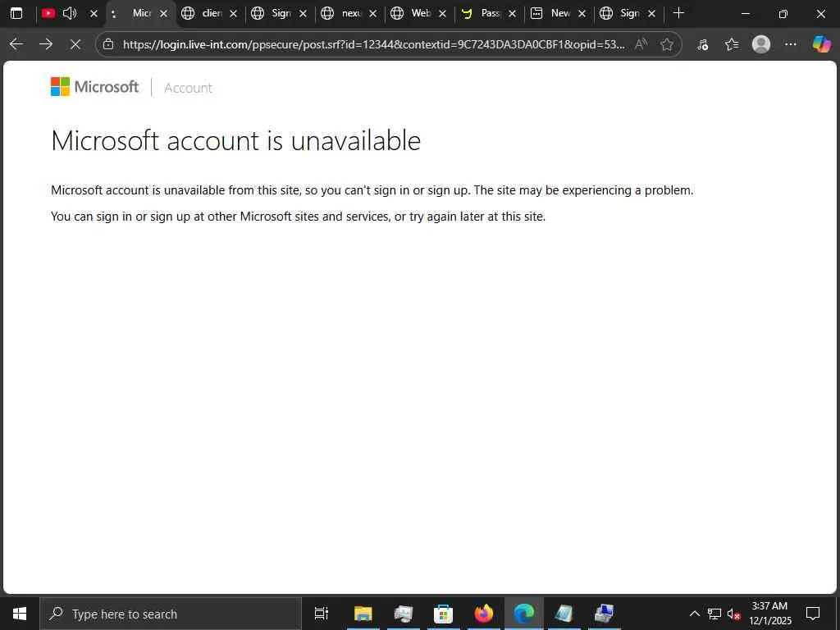The width and height of the screenshot is (840, 630).
Task: Click the Account header link
Action: (188, 88)
